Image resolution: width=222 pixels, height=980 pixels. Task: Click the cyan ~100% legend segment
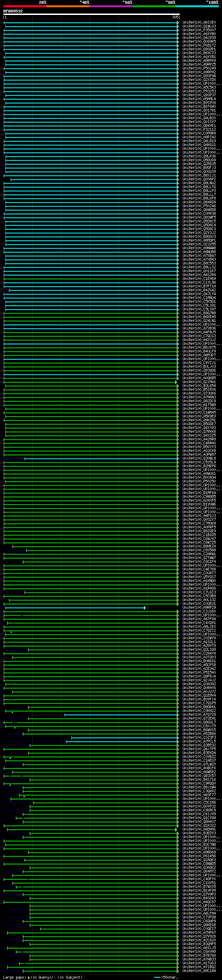[x=197, y=6]
